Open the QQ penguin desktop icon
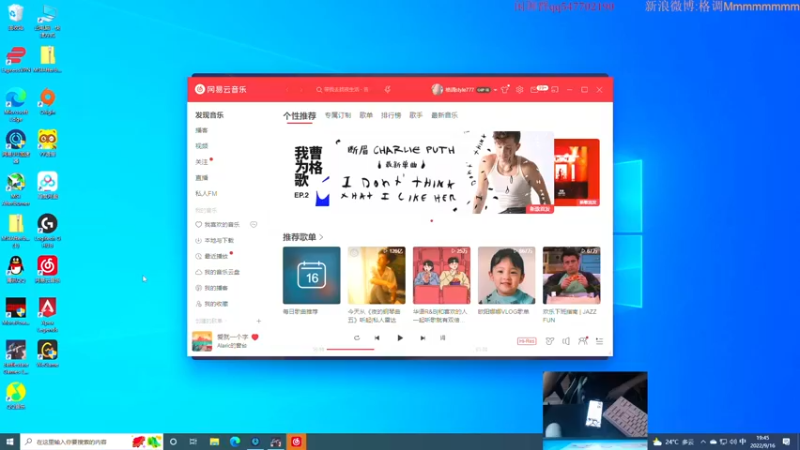This screenshot has height=450, width=800. click(16, 270)
